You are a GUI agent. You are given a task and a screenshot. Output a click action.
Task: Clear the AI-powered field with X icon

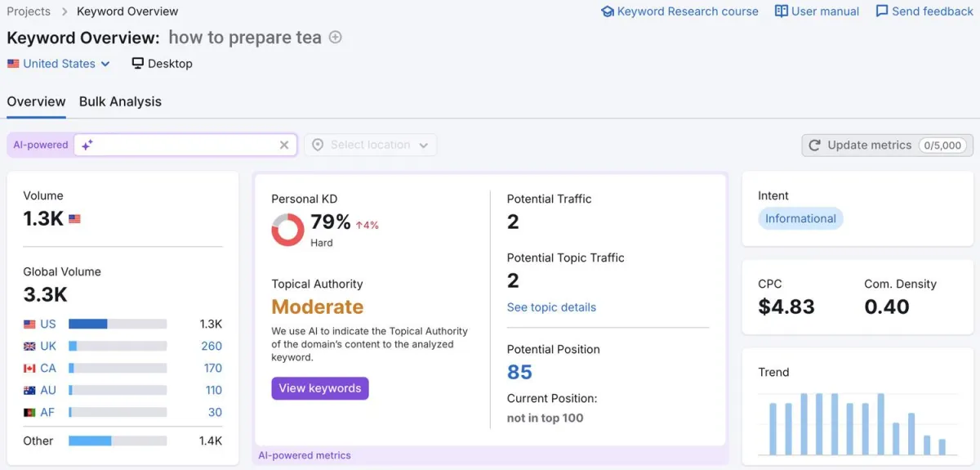coord(284,145)
